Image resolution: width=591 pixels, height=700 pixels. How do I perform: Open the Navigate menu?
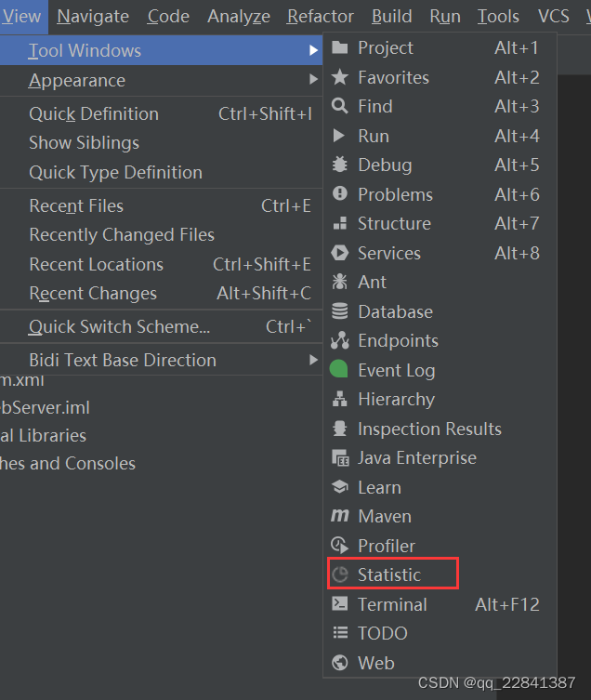click(93, 17)
